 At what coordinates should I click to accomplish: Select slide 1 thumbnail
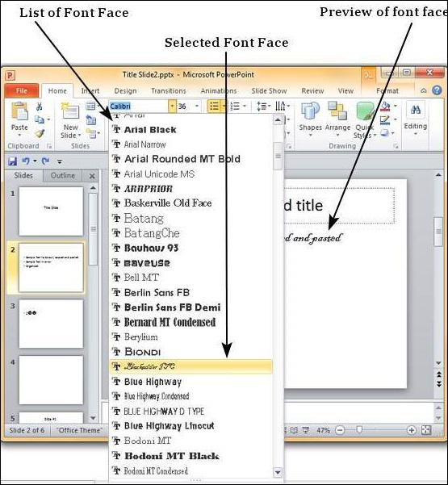pos(51,211)
